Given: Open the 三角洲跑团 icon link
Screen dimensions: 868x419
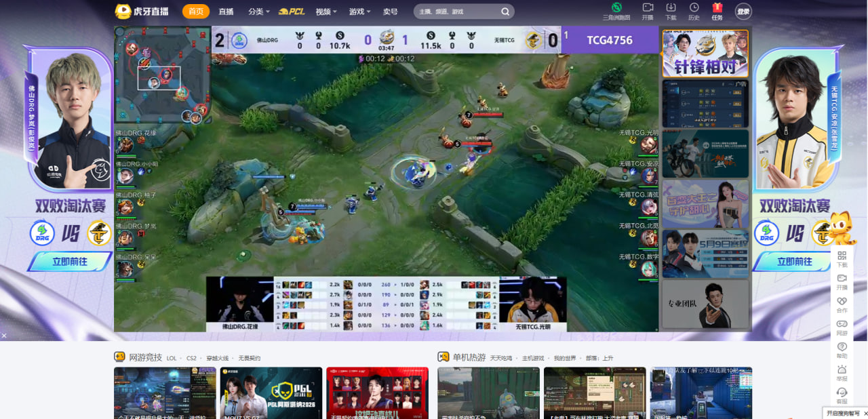Looking at the screenshot, I should click(x=616, y=11).
